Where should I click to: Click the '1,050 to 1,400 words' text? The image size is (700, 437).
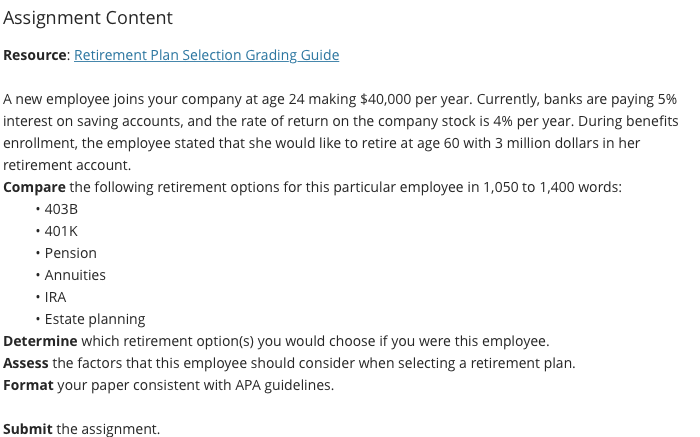pos(552,187)
